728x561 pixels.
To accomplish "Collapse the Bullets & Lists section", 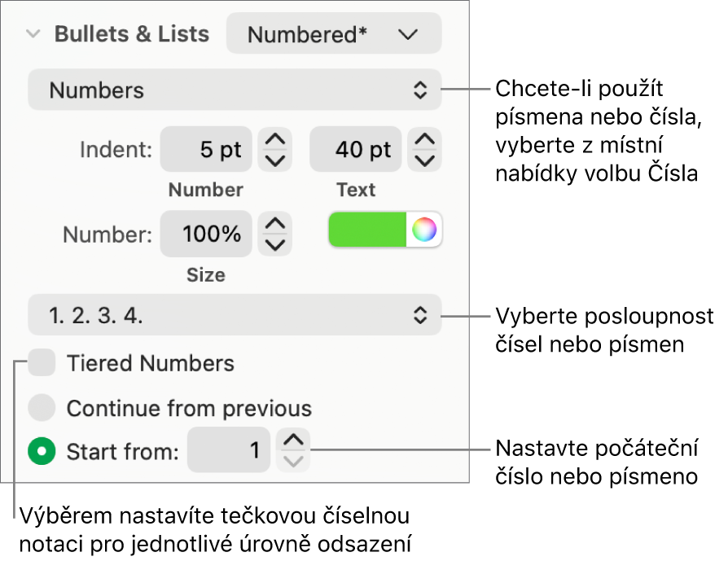I will (33, 34).
